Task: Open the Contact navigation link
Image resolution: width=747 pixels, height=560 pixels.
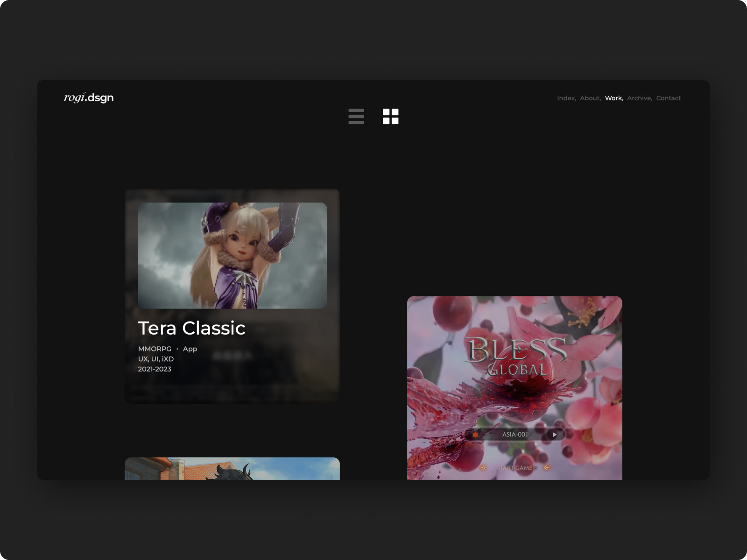Action: click(x=669, y=98)
